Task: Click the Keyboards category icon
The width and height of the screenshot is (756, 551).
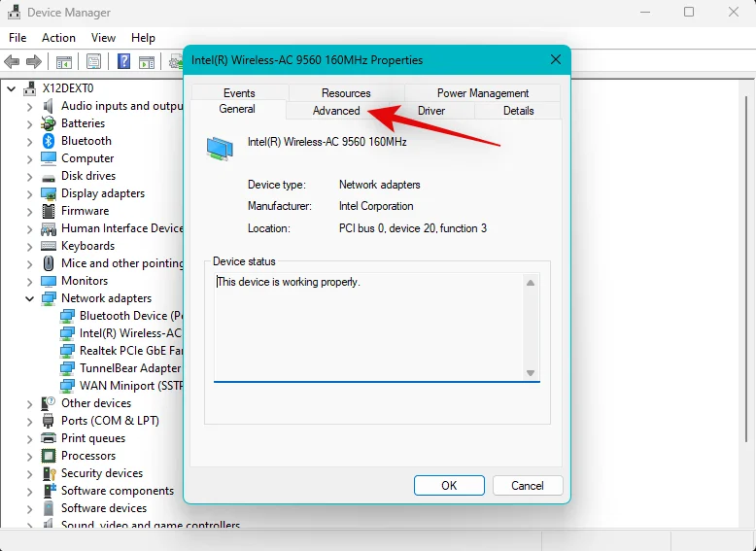Action: (49, 246)
